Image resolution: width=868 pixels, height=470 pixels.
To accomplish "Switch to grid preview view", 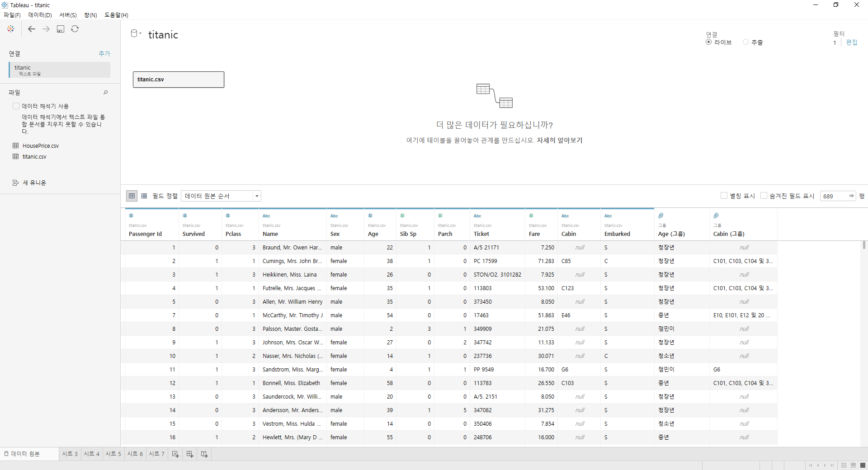I will (132, 196).
